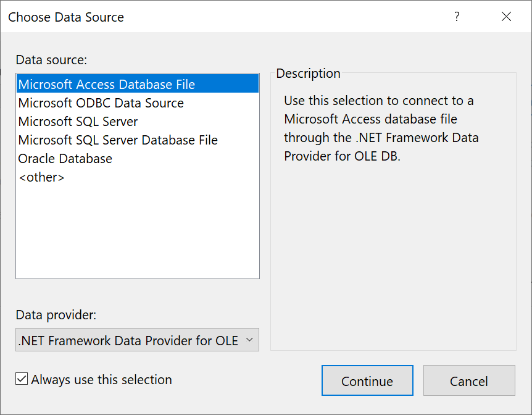Pick Microsoft SQL Server Database File
Screen dimensions: 532x415
[x=138, y=140]
